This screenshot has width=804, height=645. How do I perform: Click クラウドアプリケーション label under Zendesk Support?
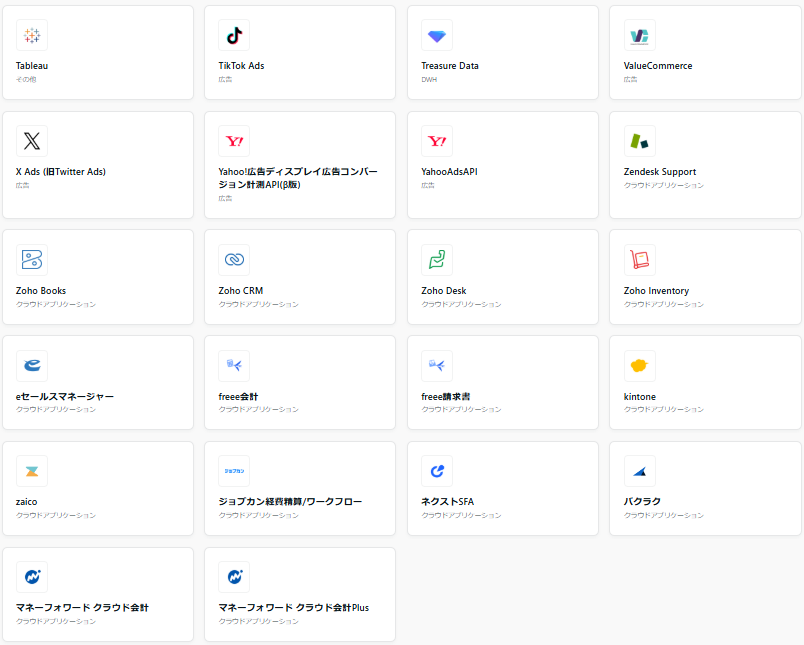[x=664, y=185]
